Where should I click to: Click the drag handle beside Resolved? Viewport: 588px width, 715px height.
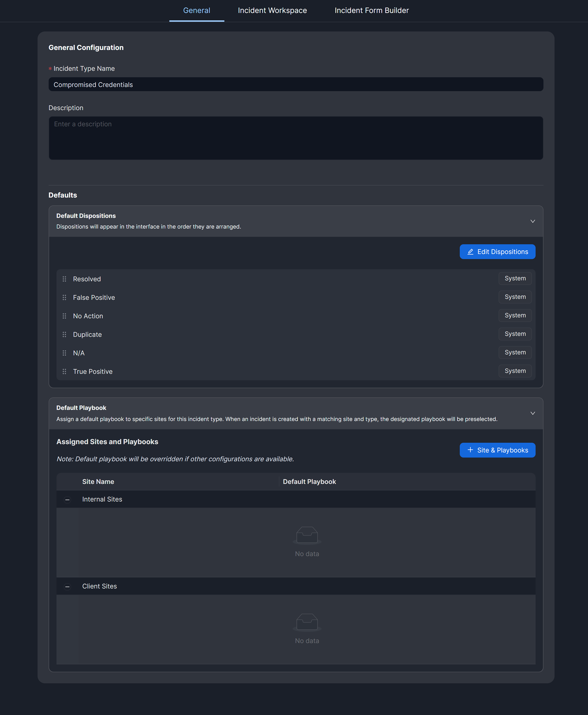tap(64, 279)
